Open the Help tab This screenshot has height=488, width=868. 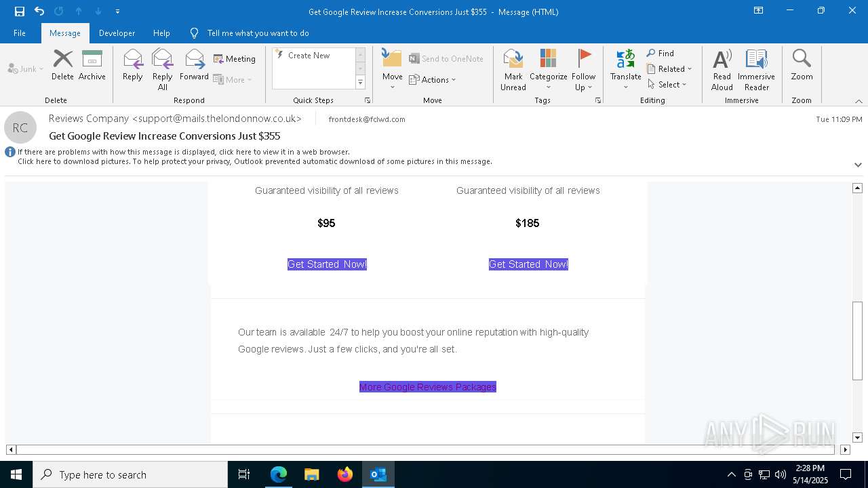coord(161,33)
